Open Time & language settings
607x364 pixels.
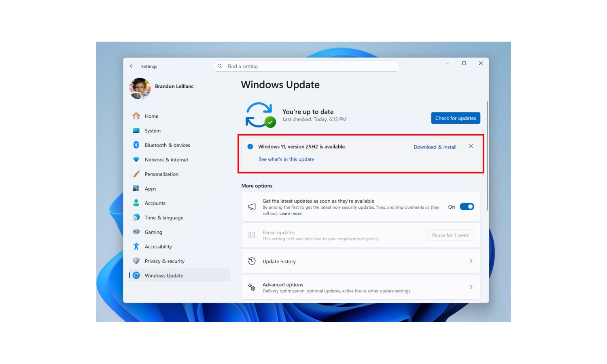coord(163,218)
